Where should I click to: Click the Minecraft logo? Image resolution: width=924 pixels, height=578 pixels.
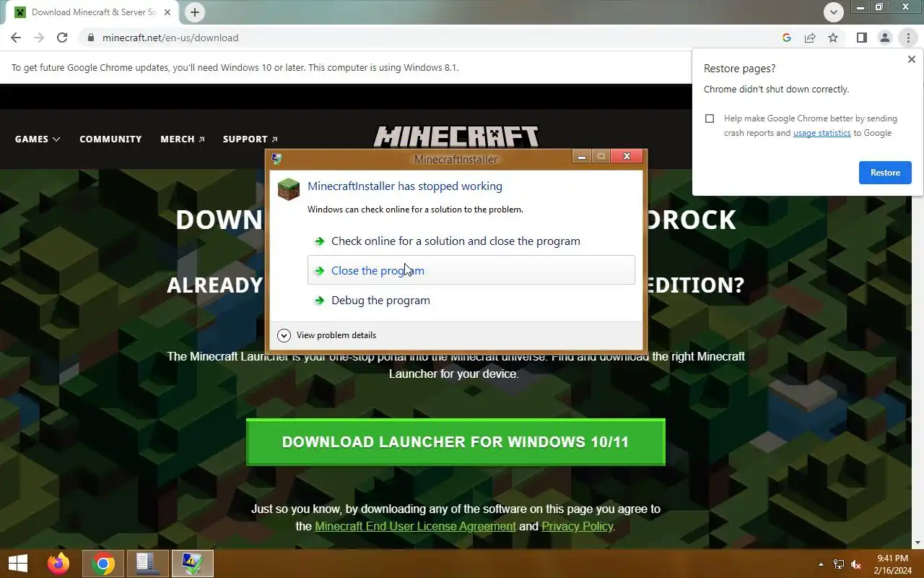click(456, 137)
